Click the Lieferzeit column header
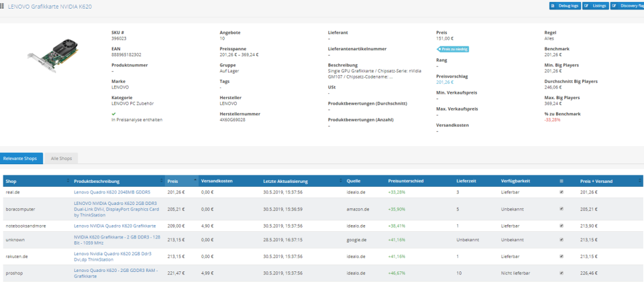Image resolution: width=644 pixels, height=282 pixels. 466,181
